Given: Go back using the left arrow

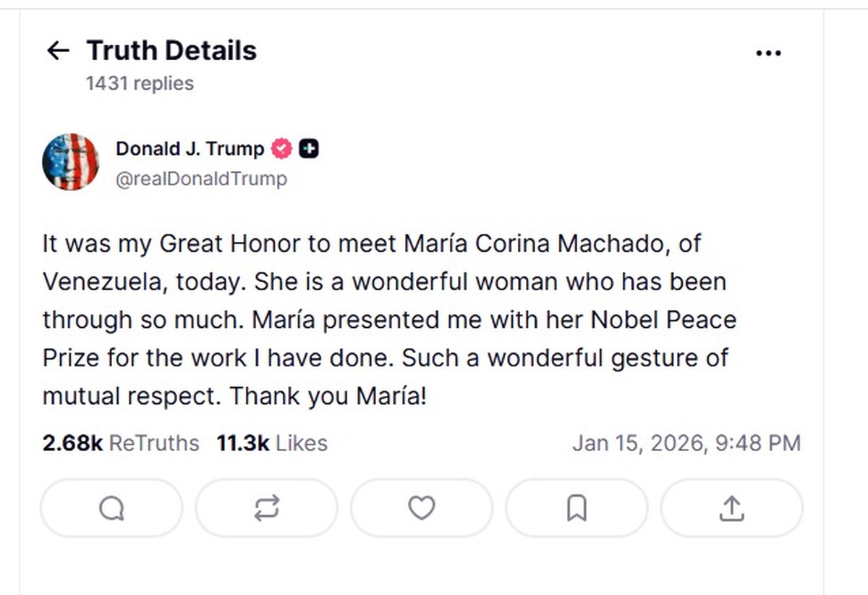Looking at the screenshot, I should click(58, 51).
